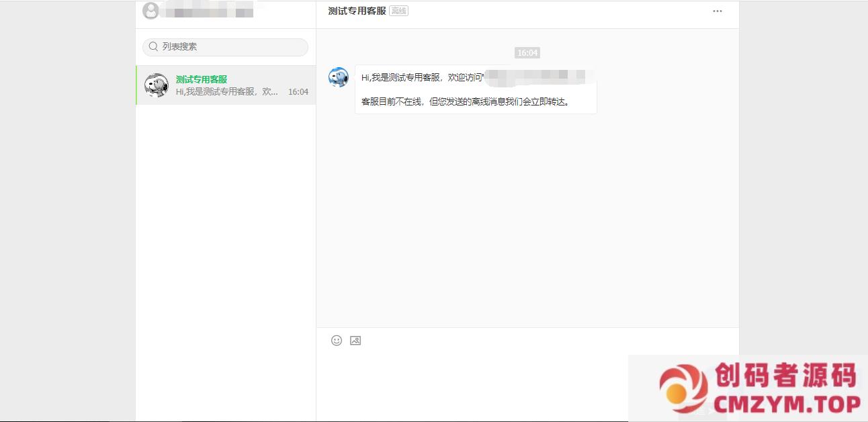Click the magnifier icon in list search

click(154, 47)
